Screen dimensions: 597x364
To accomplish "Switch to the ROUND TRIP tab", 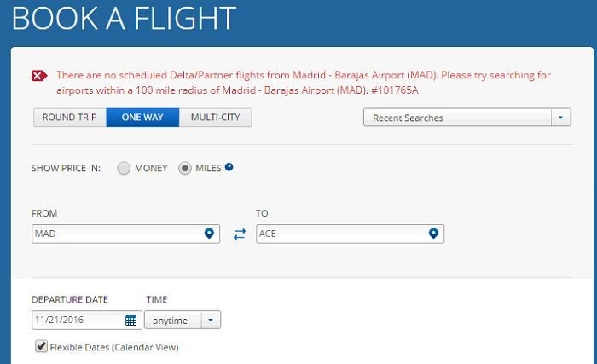I will click(70, 118).
